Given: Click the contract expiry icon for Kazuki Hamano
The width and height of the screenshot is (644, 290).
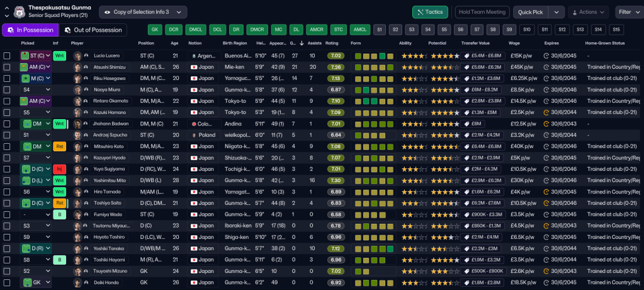Looking at the screenshot, I should click(546, 112).
